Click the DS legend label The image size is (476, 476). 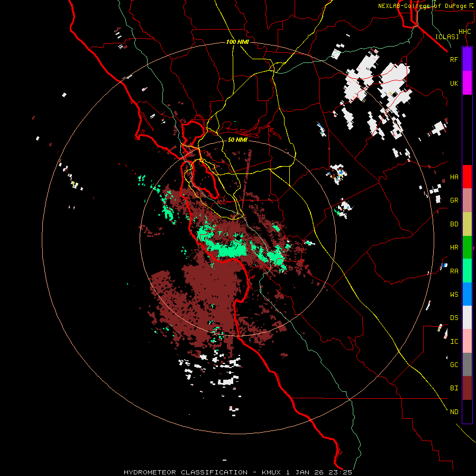[x=454, y=318]
